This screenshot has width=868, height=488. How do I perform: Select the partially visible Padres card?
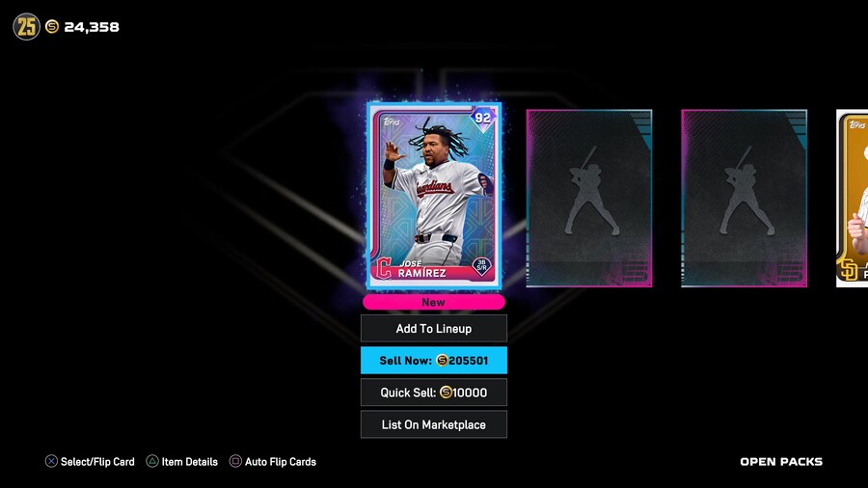coord(852,198)
